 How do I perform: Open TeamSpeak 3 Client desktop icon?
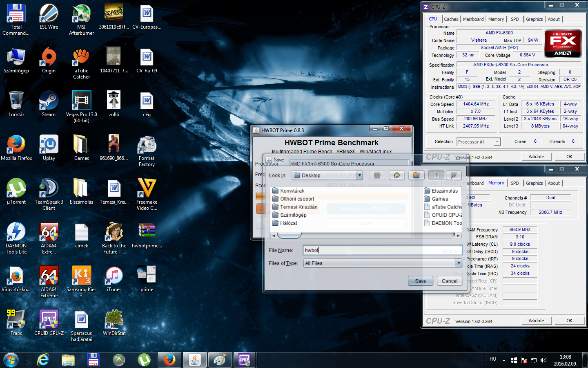point(49,195)
